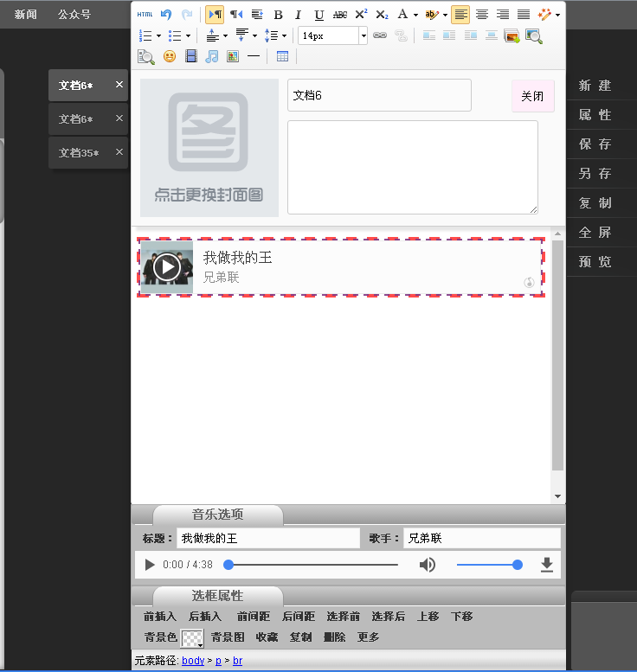The image size is (637, 672).
Task: Apply first-line indent to the paragraph
Action: point(257,15)
